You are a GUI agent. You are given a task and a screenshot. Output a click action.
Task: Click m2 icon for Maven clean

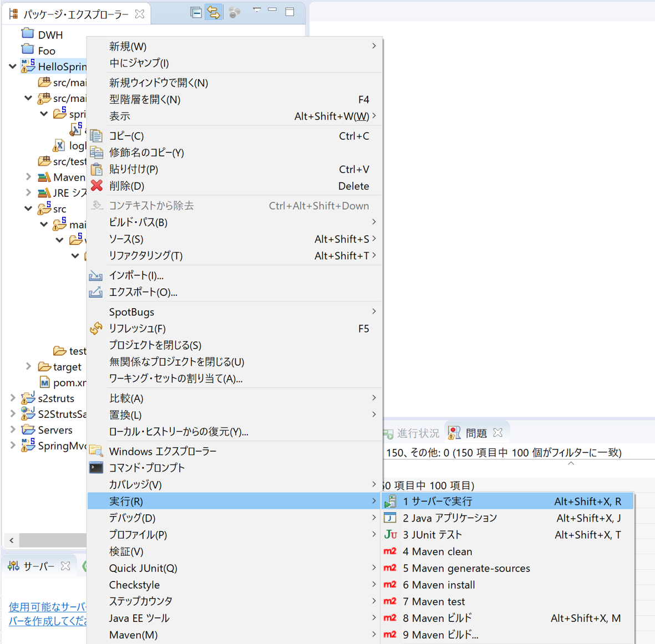click(390, 551)
